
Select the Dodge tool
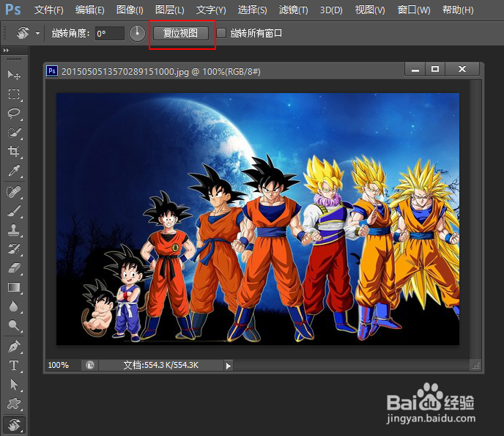point(14,325)
